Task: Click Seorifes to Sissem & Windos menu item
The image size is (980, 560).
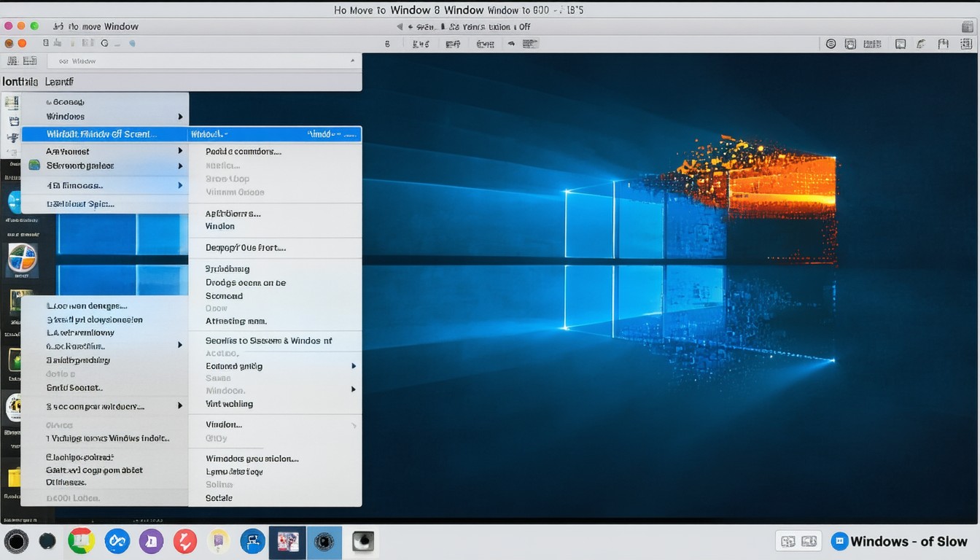Action: pyautogui.click(x=268, y=341)
